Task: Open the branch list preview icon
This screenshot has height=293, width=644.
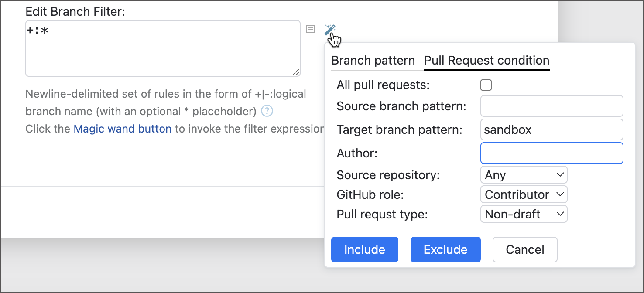Action: point(310,29)
